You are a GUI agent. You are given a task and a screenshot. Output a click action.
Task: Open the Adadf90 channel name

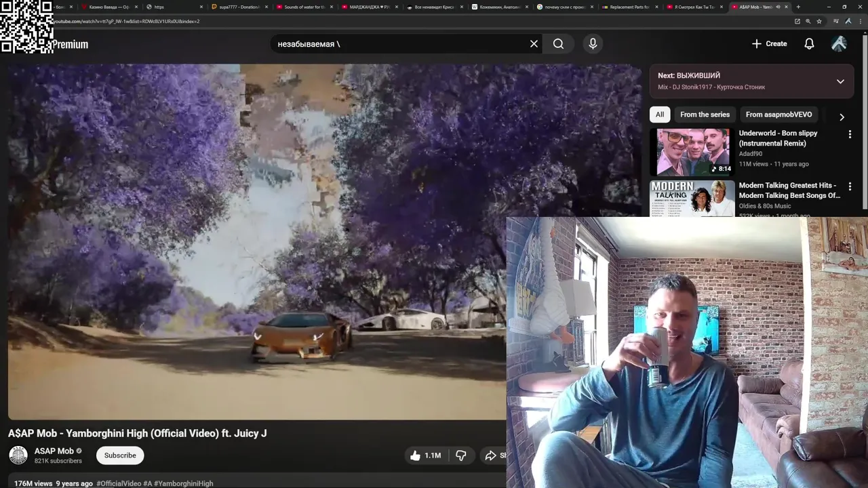[x=751, y=154]
